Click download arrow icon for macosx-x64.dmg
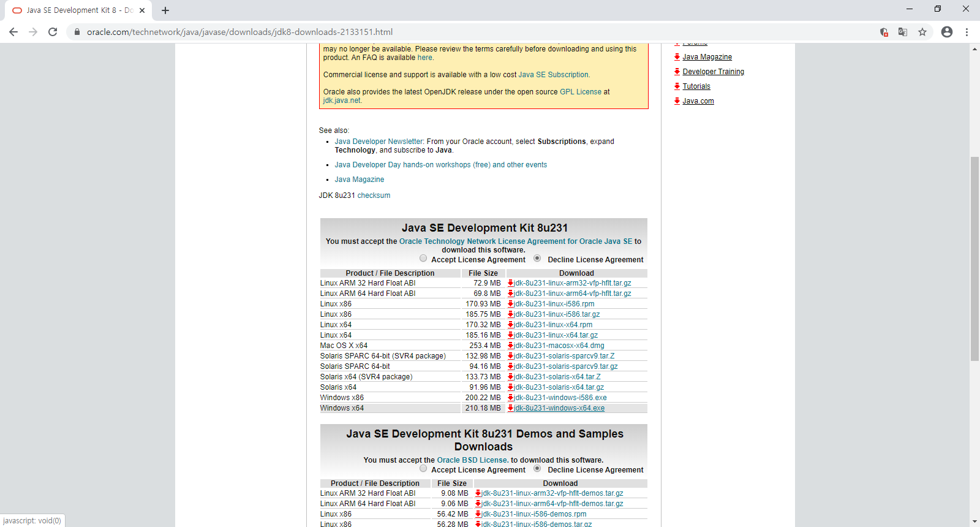980x527 pixels. (511, 346)
